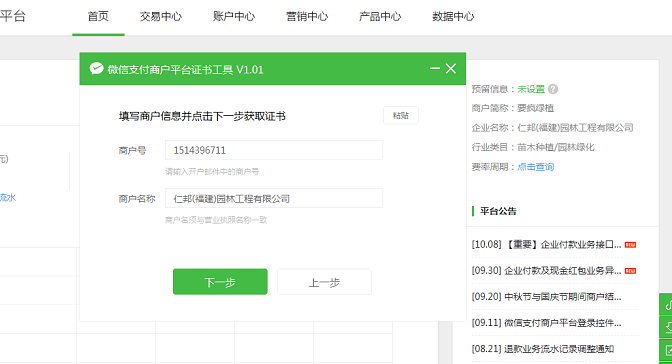
Task: Open 数据中心 tab
Action: coord(453,17)
